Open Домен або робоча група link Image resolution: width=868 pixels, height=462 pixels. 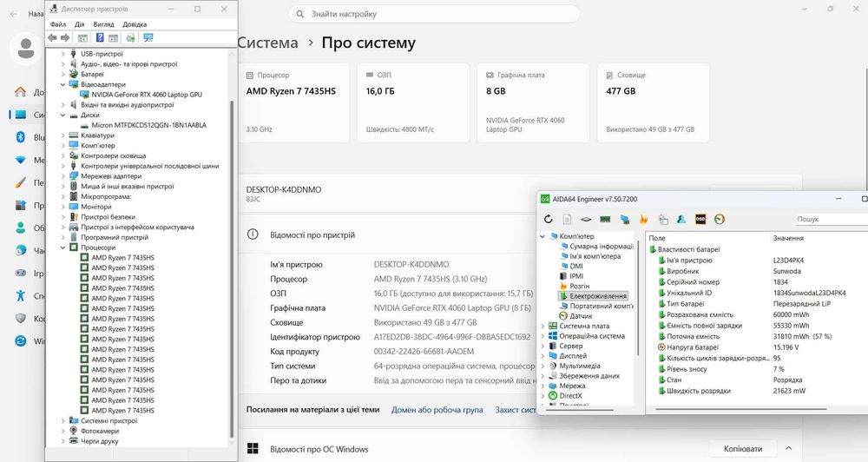[437, 410]
